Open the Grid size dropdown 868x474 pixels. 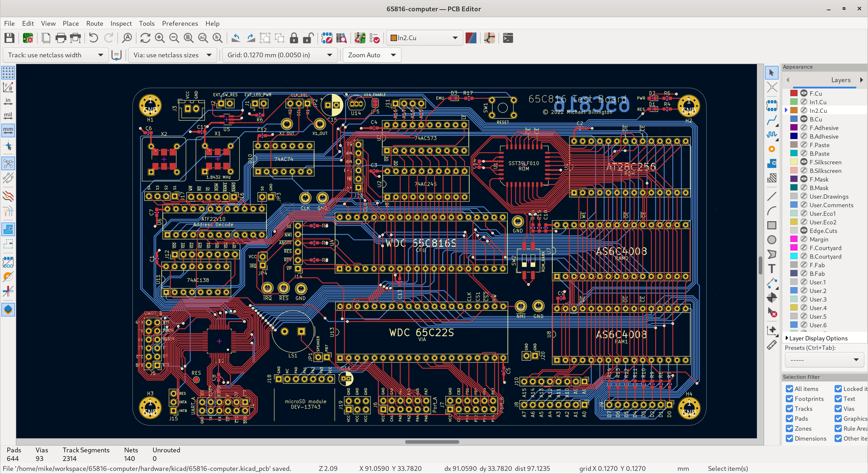coord(279,55)
